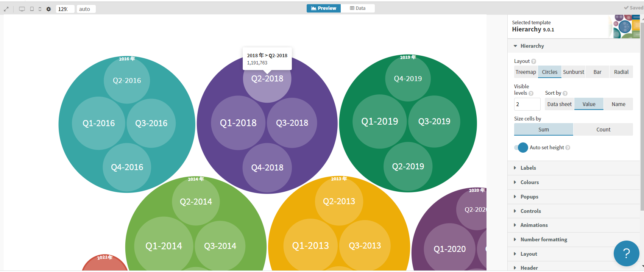The width and height of the screenshot is (644, 272).
Task: Select the mobile phone preview icon
Action: (x=40, y=9)
